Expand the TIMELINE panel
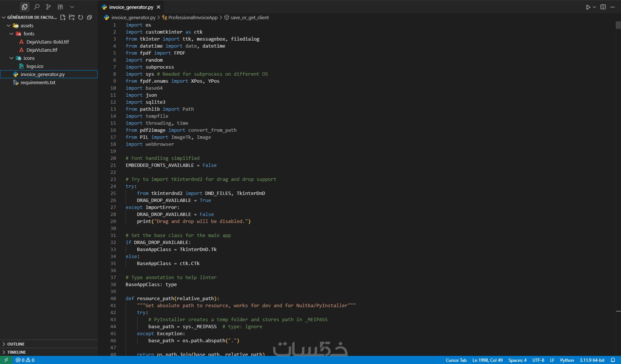The height and width of the screenshot is (364, 621). coord(49,352)
